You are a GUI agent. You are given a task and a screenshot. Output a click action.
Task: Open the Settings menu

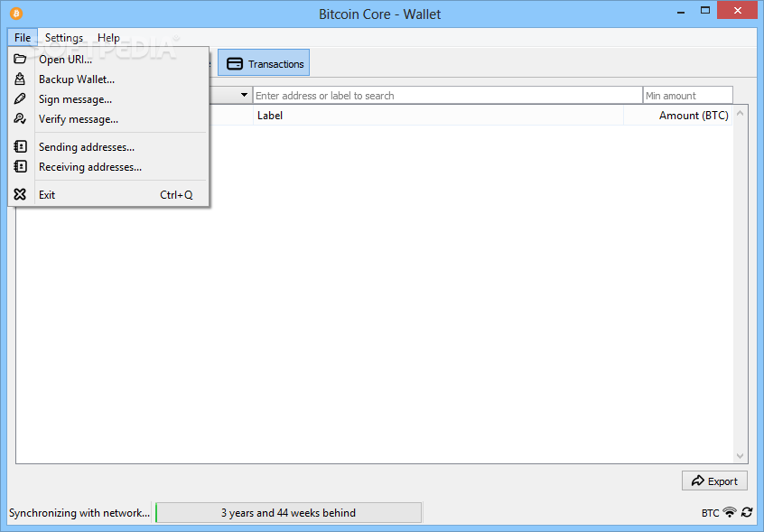[x=64, y=38]
